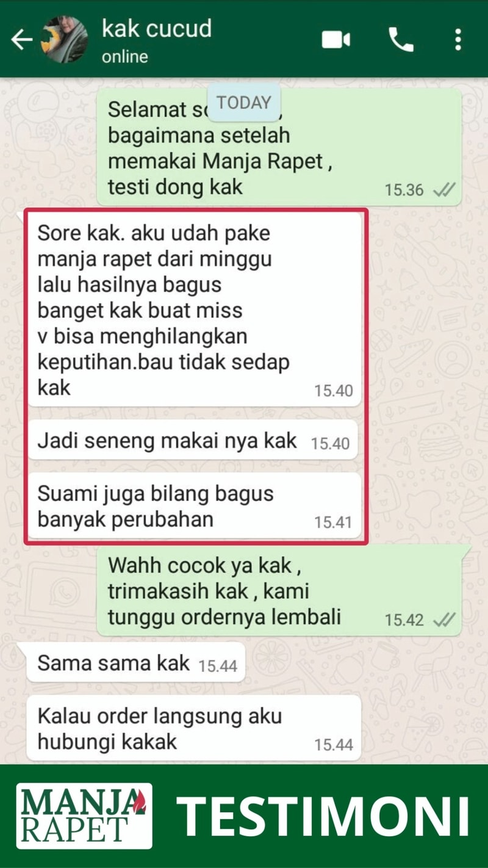
Task: Click the Manja Rapet logo
Action: click(x=84, y=816)
